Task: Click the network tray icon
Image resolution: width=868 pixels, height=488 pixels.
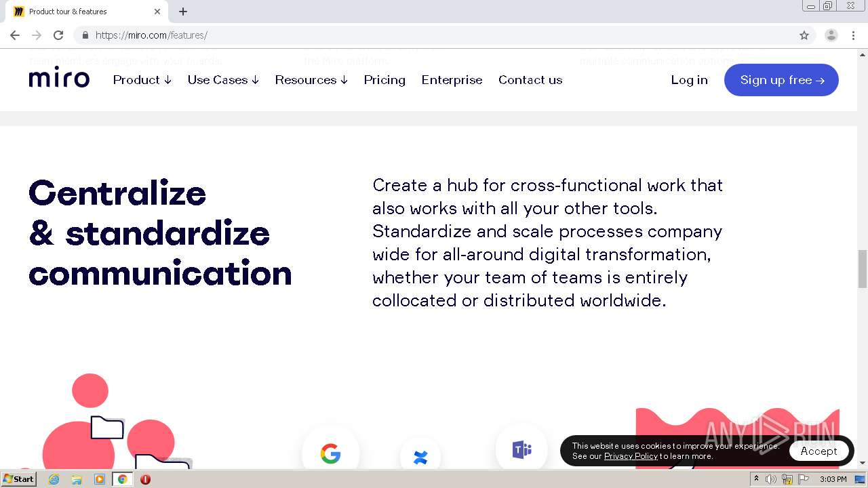Action: click(787, 479)
